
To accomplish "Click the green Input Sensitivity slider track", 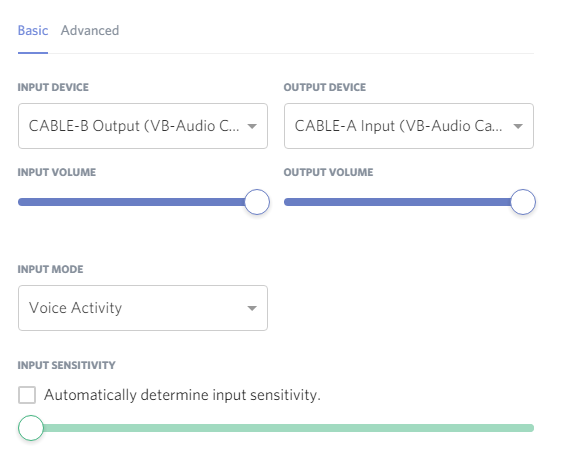I will click(x=288, y=428).
